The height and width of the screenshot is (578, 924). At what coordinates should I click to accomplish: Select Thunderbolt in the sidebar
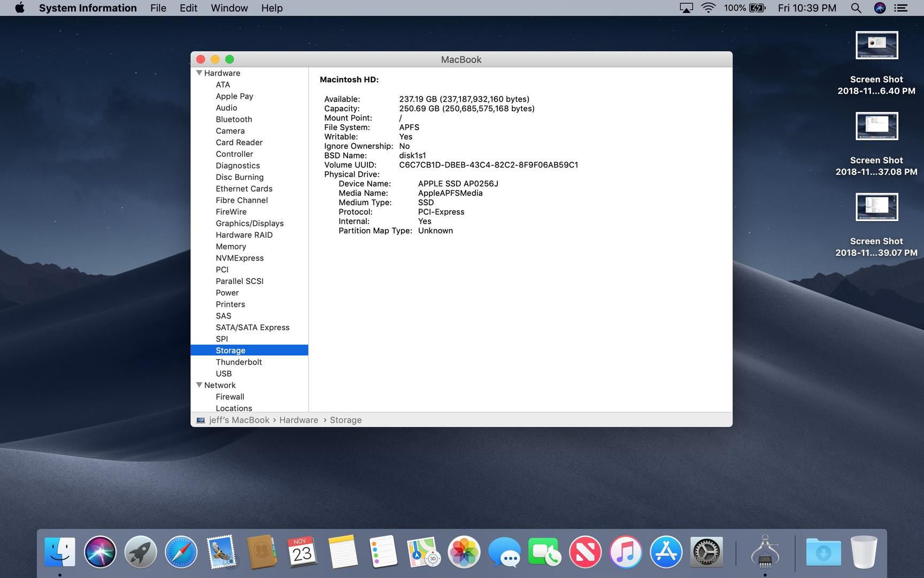click(238, 362)
